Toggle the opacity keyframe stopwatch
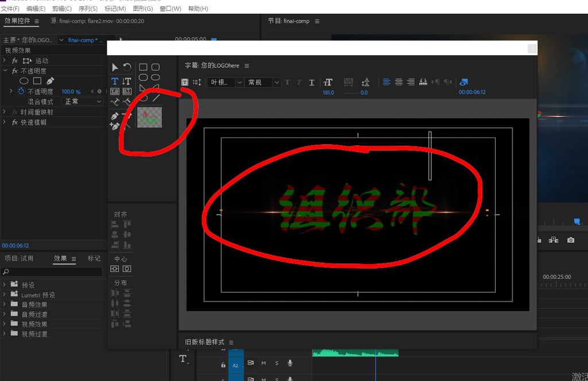This screenshot has height=381, width=588. [x=21, y=91]
